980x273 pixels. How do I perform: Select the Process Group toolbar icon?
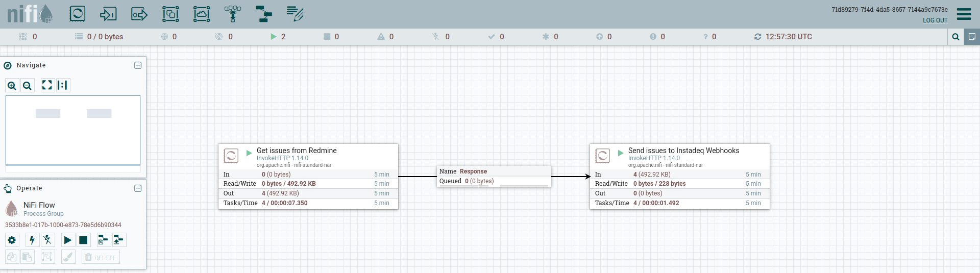[170, 14]
